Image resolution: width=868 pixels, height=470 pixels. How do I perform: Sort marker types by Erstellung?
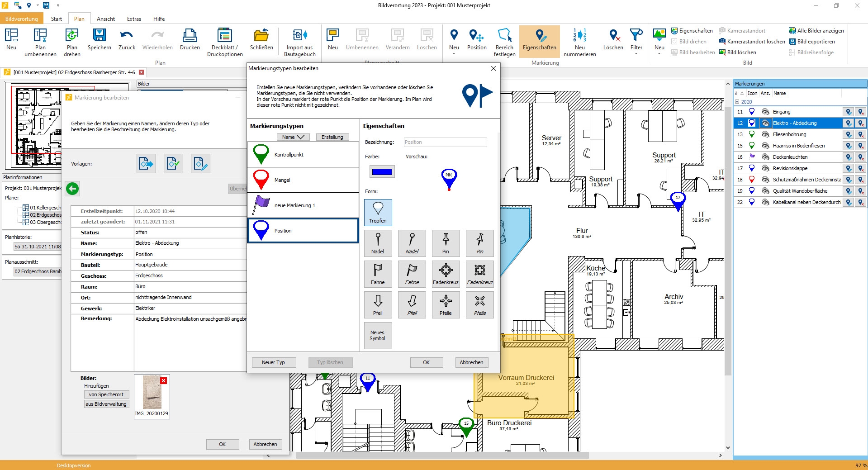coord(332,137)
